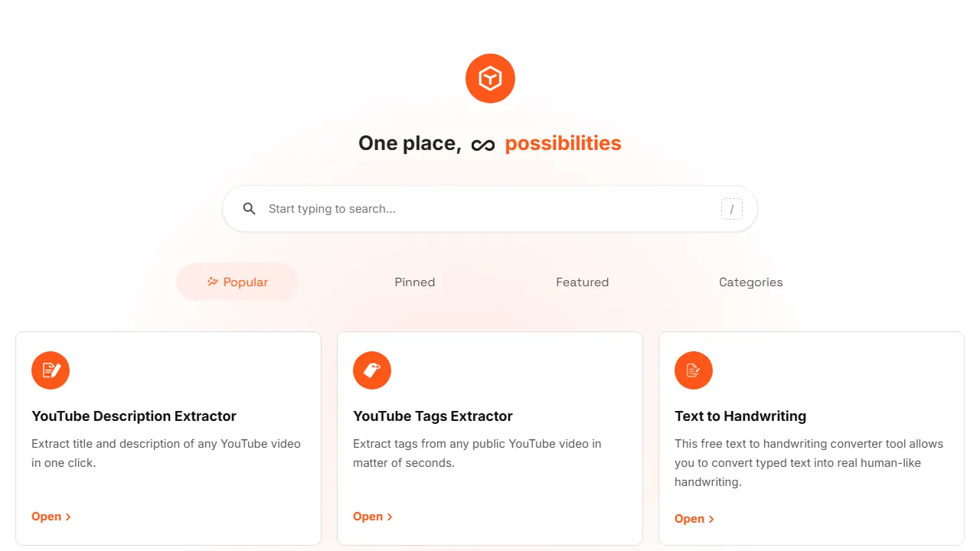Click the YouTube Description Extractor pencil icon
980x551 pixels.
click(51, 370)
